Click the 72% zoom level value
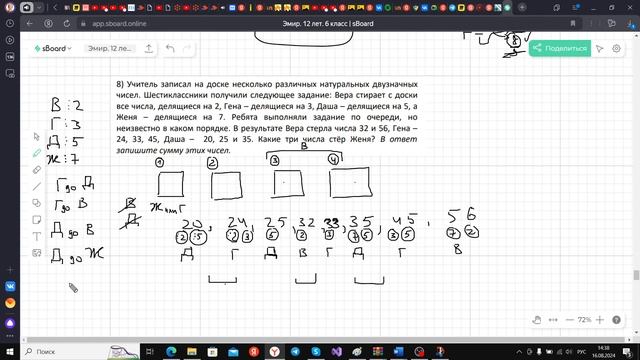 click(x=584, y=320)
